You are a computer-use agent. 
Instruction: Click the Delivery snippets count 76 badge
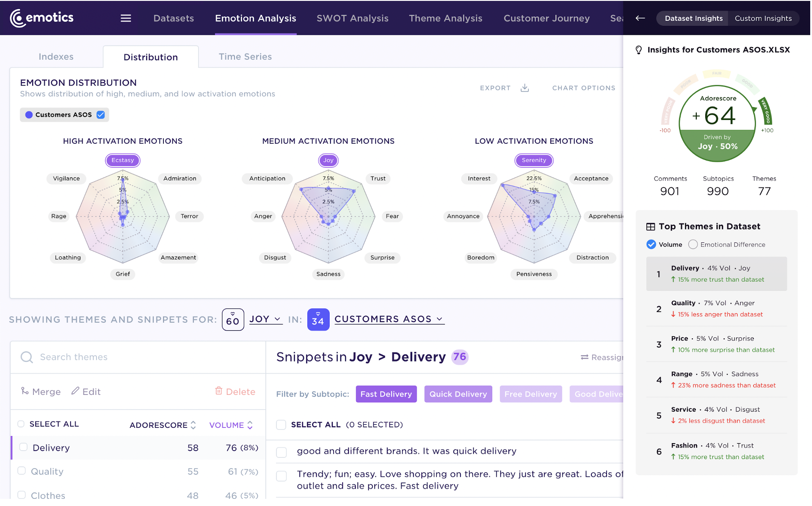click(x=460, y=357)
